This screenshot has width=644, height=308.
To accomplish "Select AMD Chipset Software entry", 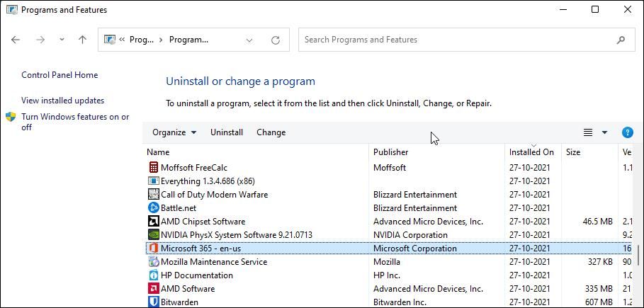I will [x=203, y=222].
